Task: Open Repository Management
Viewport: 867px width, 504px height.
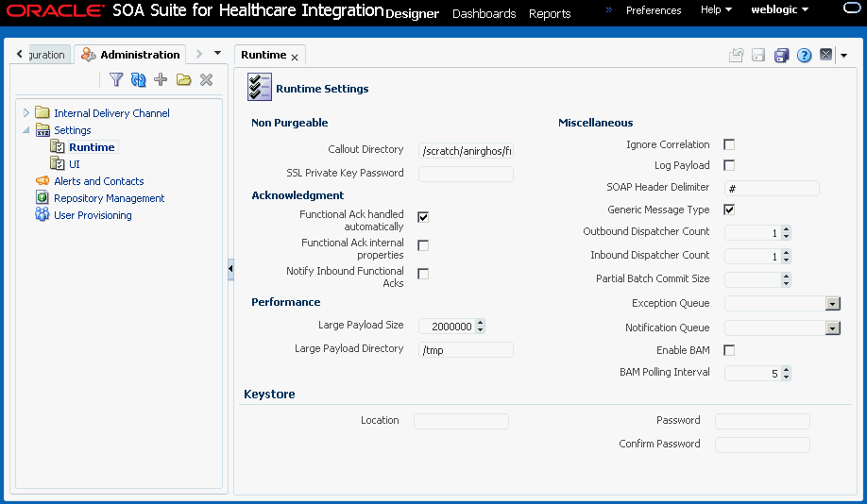Action: [109, 198]
